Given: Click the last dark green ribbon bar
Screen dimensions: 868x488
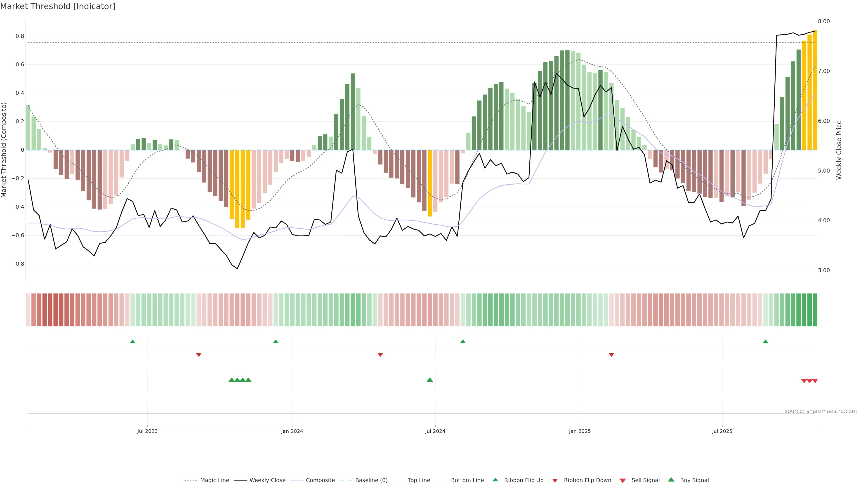Looking at the screenshot, I should point(815,310).
